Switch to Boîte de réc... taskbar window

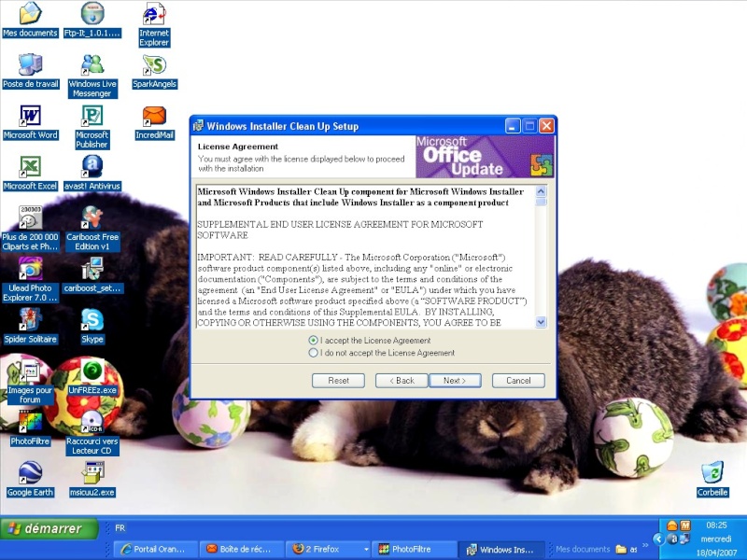point(242,549)
